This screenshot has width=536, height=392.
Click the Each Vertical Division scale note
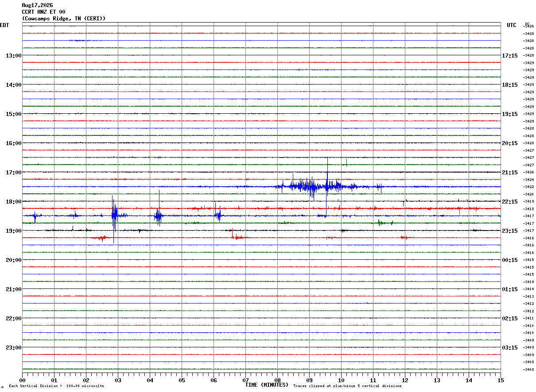(x=56, y=386)
